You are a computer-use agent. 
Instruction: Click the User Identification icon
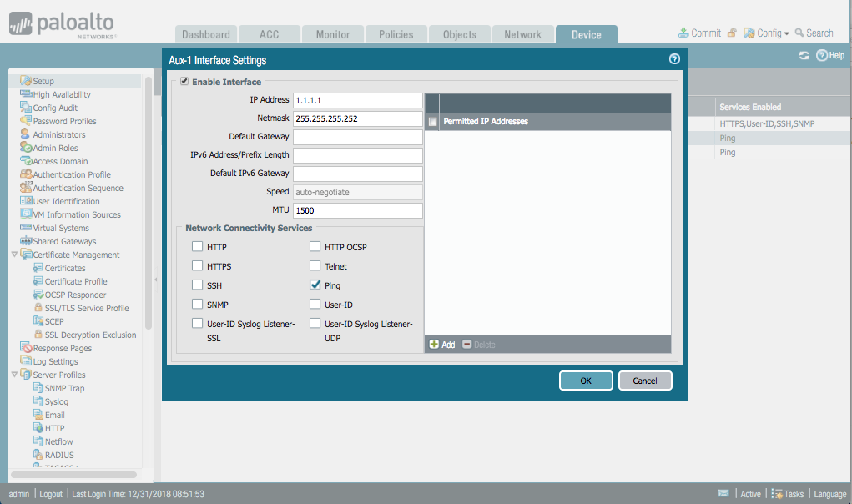click(x=26, y=200)
